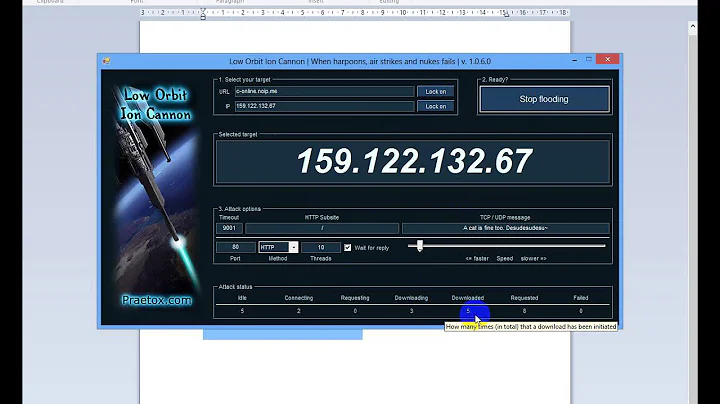Click the Downloaded column header
Screen dimensions: 720x404
click(x=467, y=298)
